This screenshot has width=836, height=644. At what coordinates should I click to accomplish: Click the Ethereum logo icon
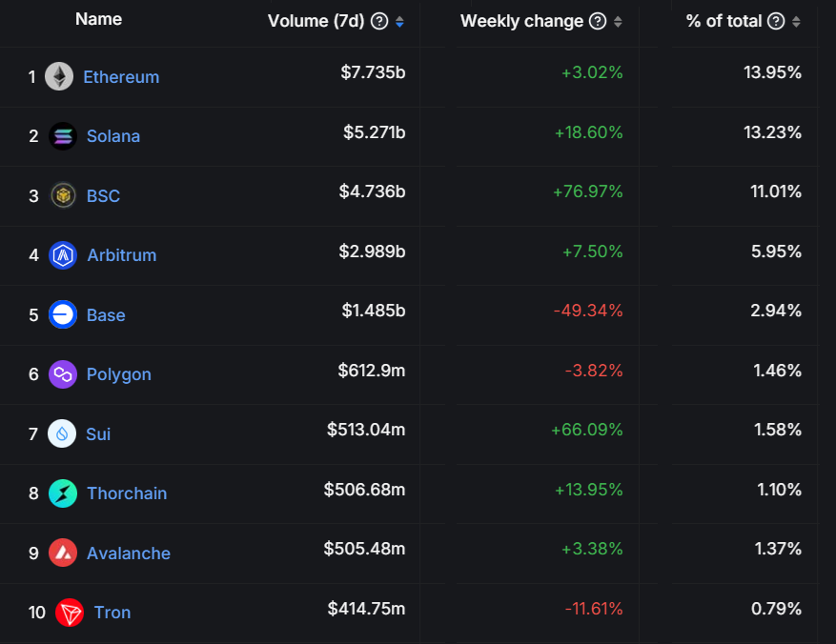[x=59, y=77]
